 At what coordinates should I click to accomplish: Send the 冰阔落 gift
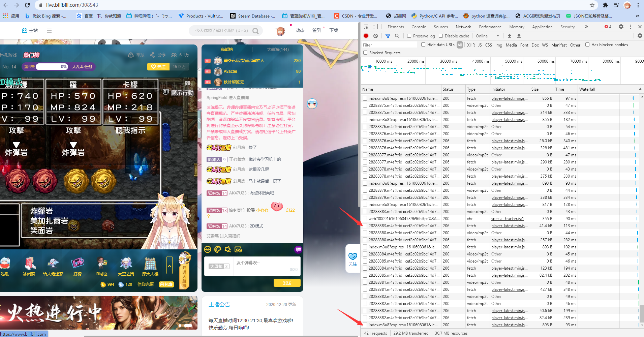29,267
